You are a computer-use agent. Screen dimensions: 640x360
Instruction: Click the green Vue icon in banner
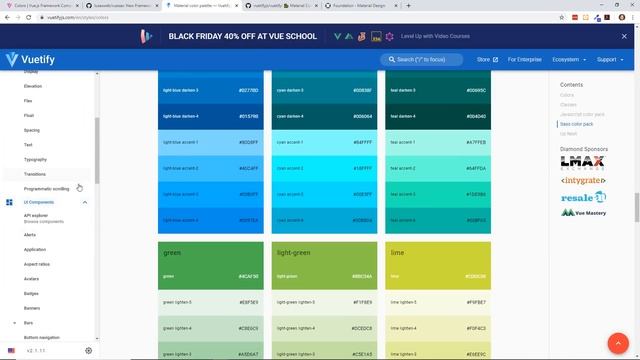point(338,36)
